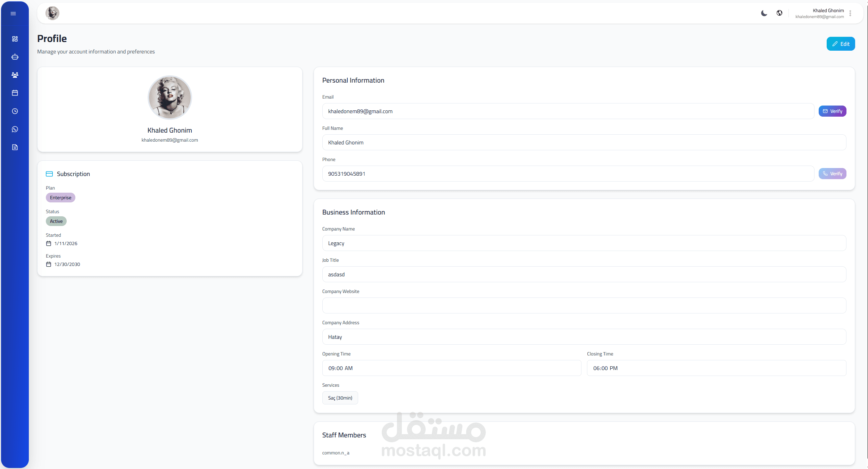
Task: Click the large profile avatar photo
Action: [x=170, y=98]
